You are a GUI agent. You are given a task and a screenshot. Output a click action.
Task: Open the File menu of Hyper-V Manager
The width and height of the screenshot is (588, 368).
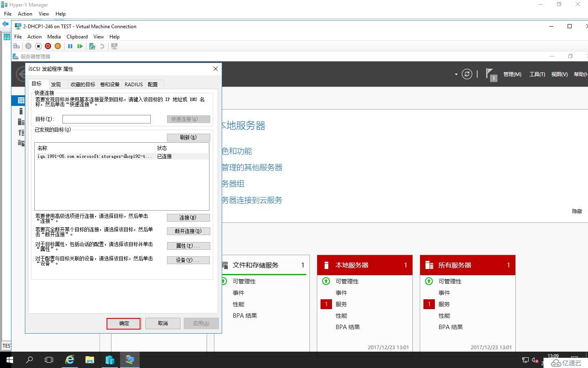point(8,13)
